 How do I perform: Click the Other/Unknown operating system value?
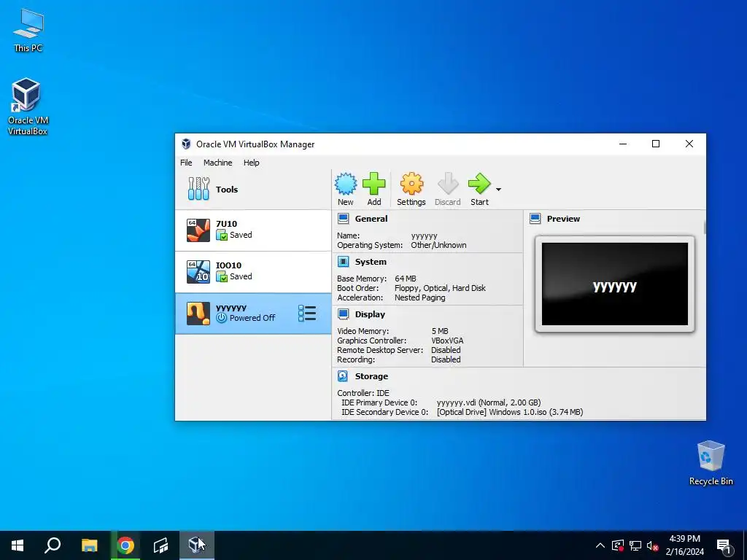[438, 245]
